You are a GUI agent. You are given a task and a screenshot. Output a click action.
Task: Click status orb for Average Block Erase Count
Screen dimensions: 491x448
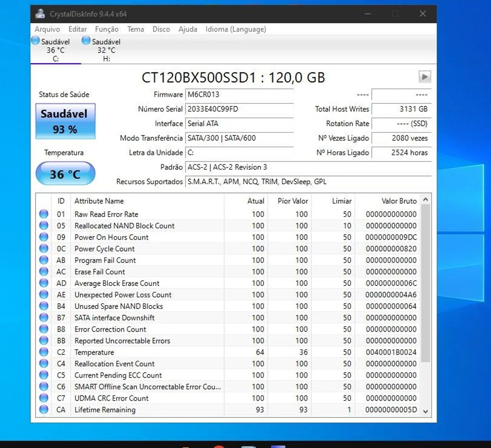tap(44, 283)
